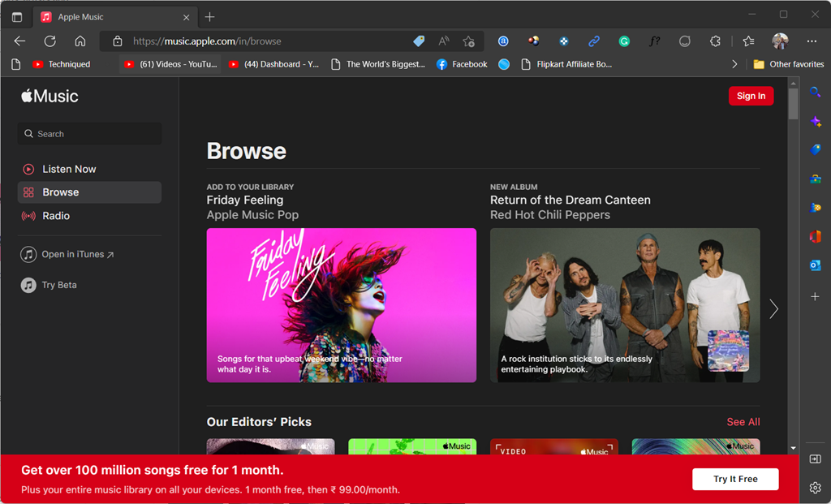Open sidebar Tools briefcase icon

tap(815, 179)
